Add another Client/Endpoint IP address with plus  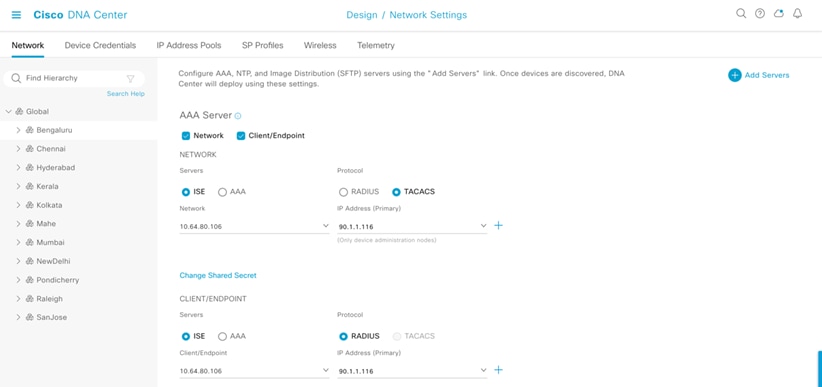point(499,370)
